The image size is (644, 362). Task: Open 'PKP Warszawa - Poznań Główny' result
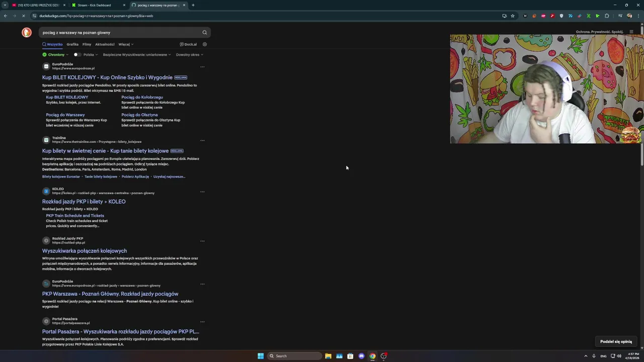click(x=110, y=294)
